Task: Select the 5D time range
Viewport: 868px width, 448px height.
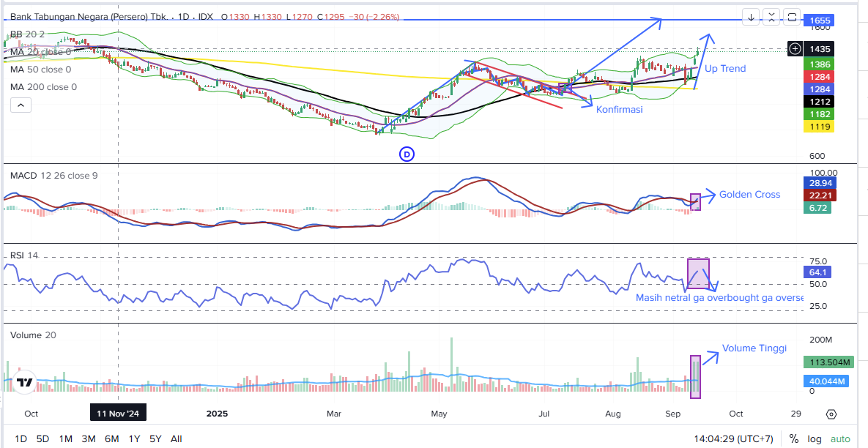Action: 42,439
